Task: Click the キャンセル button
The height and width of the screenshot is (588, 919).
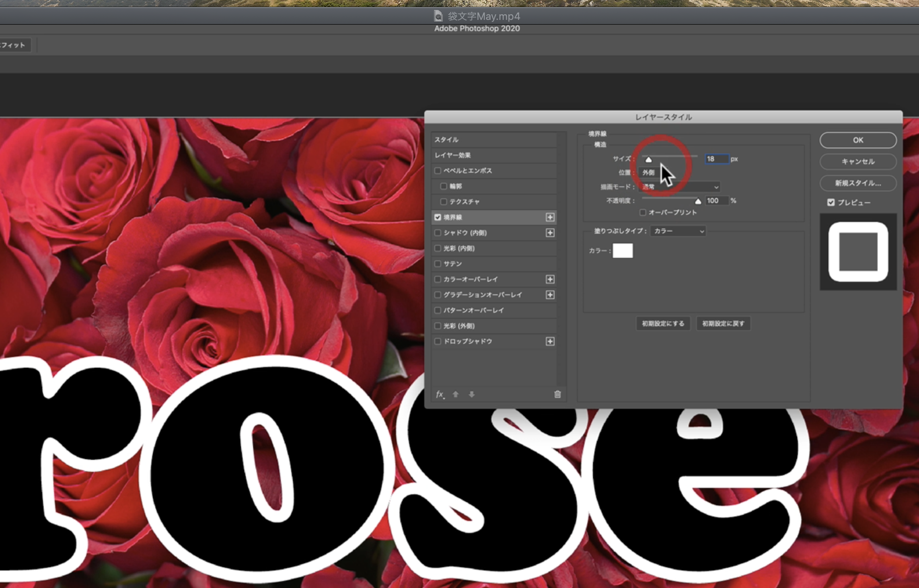Action: point(858,162)
